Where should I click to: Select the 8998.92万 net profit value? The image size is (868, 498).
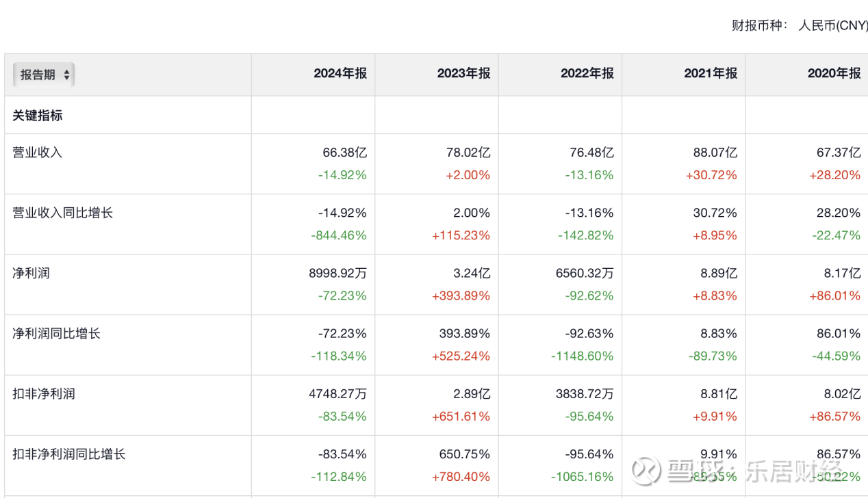pos(338,273)
